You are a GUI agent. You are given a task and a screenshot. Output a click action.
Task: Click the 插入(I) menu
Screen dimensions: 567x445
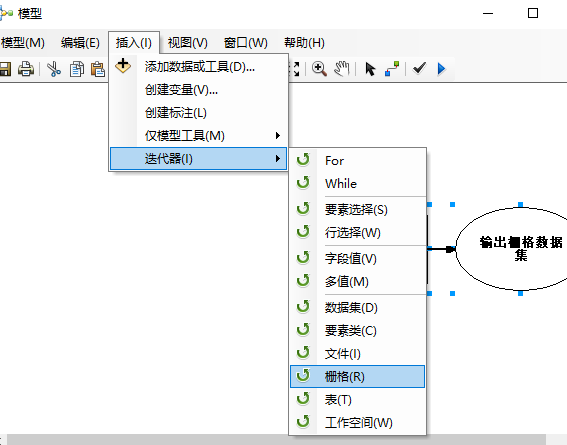(x=133, y=43)
